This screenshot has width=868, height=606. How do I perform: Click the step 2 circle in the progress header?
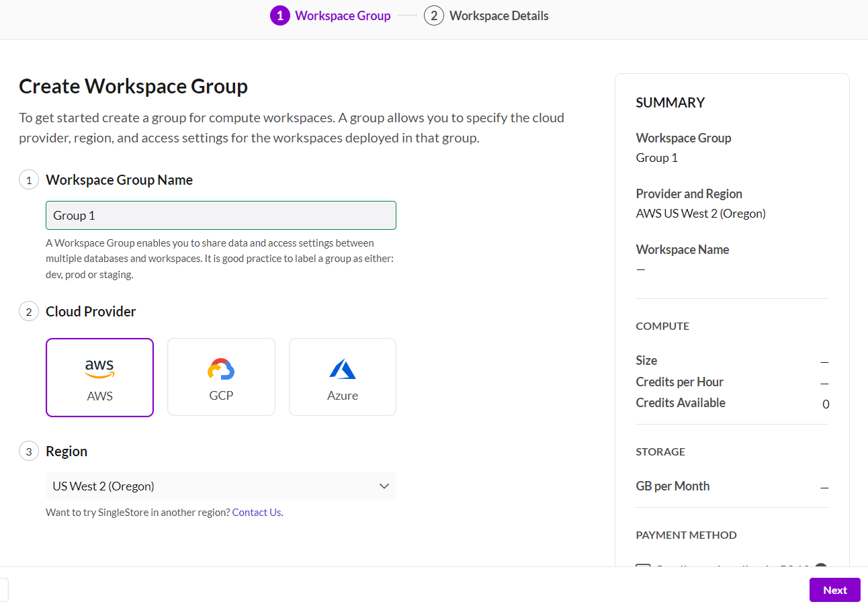(x=434, y=15)
